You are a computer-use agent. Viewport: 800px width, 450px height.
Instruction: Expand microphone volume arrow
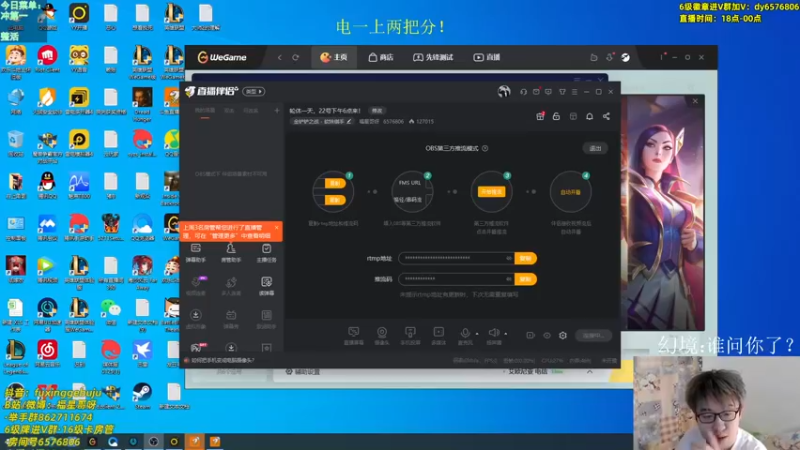(477, 334)
